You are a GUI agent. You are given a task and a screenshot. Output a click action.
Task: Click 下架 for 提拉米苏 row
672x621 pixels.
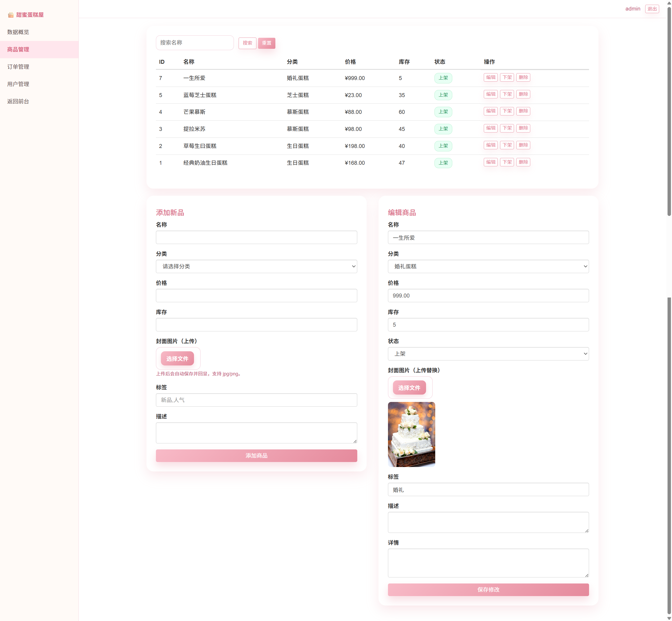coord(507,128)
